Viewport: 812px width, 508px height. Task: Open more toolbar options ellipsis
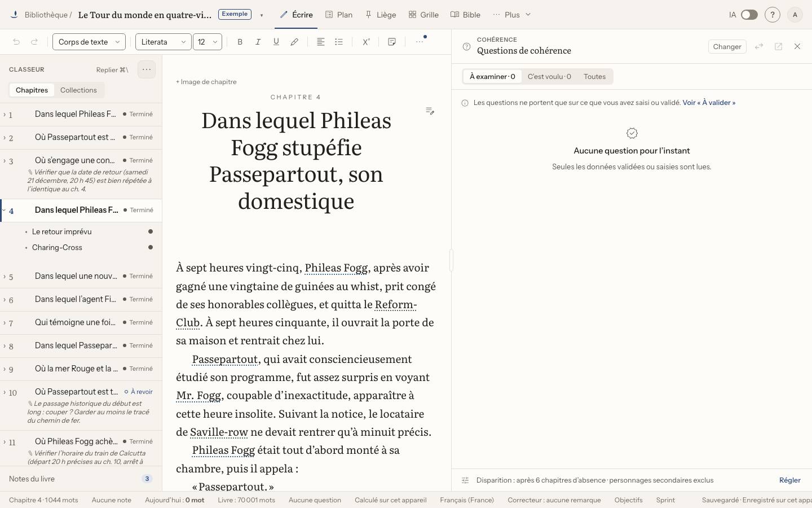420,42
